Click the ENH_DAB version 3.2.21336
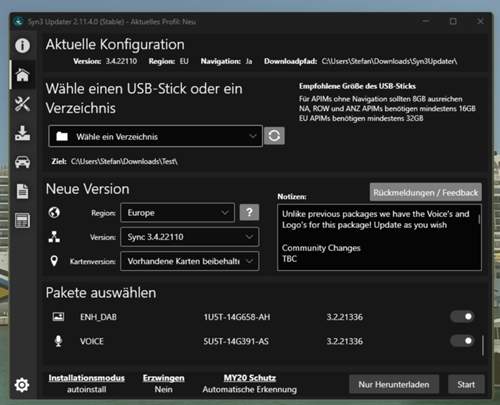The width and height of the screenshot is (500, 405). [345, 317]
